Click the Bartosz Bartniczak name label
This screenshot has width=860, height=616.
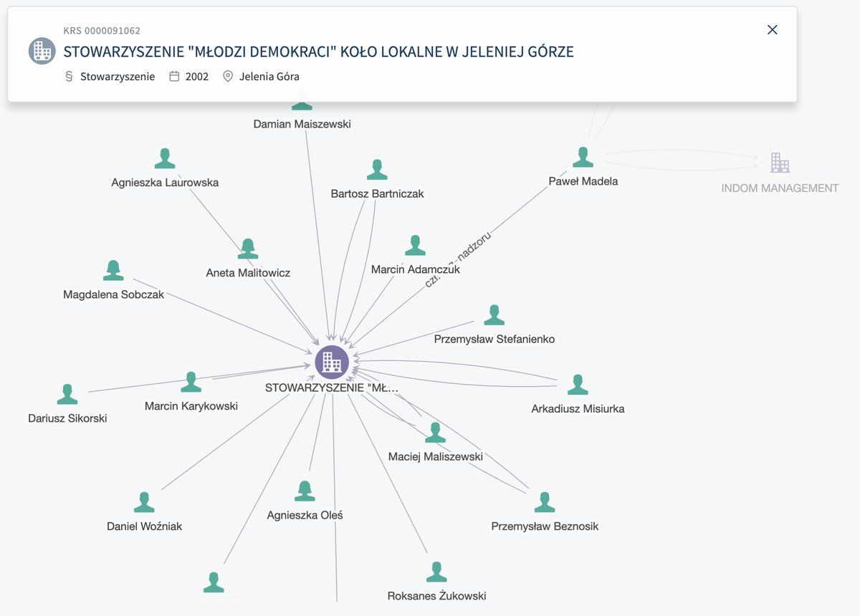coord(378,194)
